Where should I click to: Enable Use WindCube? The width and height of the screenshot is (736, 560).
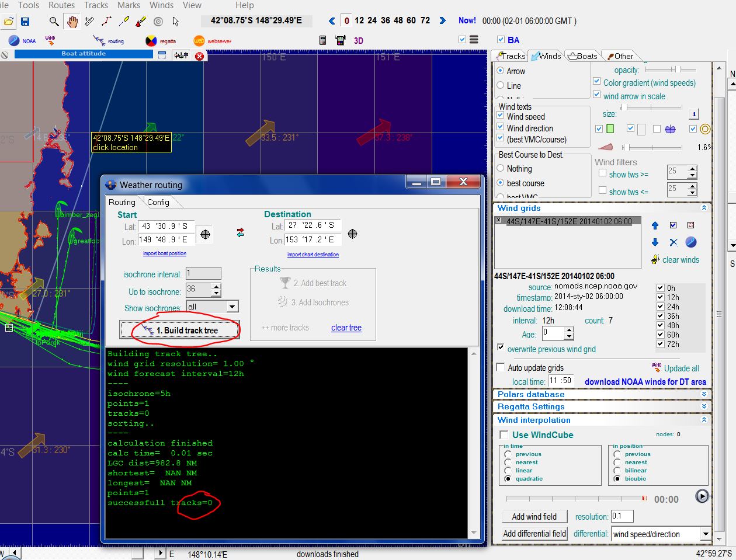click(504, 435)
